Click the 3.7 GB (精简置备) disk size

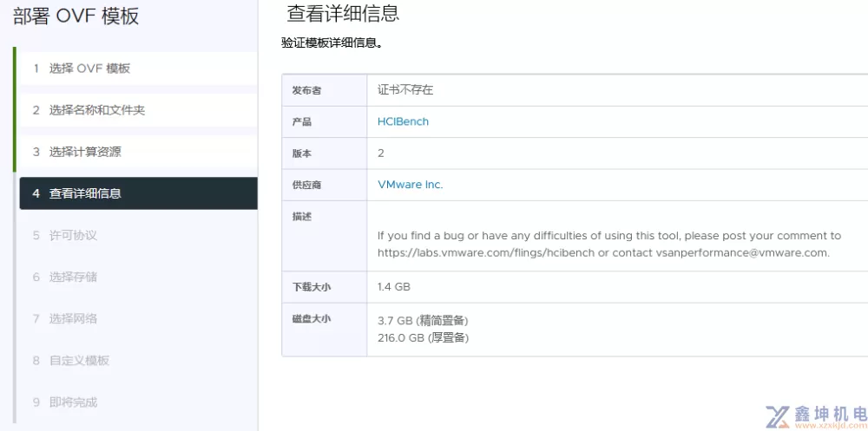pyautogui.click(x=423, y=321)
